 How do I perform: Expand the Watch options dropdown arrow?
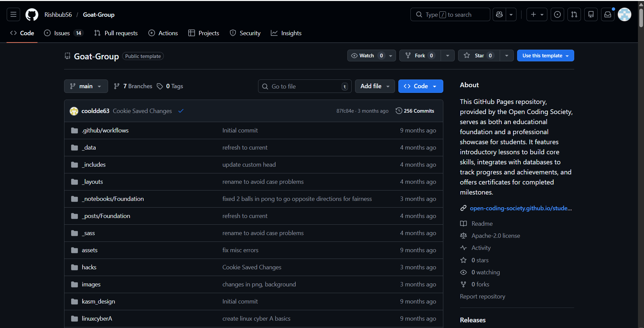(391, 56)
